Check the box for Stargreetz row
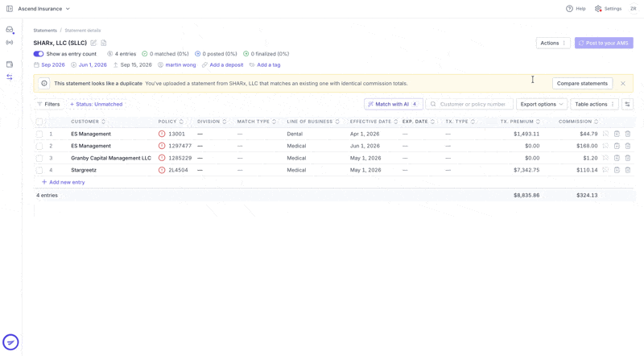 [x=39, y=170]
